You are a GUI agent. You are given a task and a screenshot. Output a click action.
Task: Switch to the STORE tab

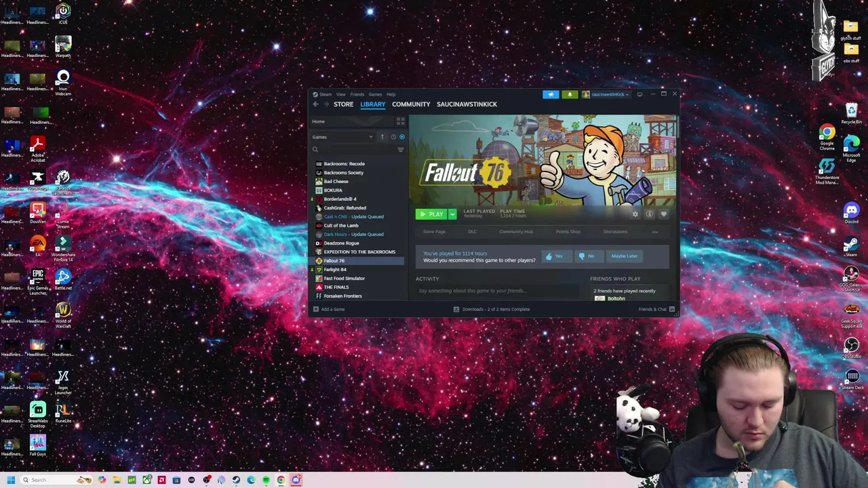click(x=343, y=104)
